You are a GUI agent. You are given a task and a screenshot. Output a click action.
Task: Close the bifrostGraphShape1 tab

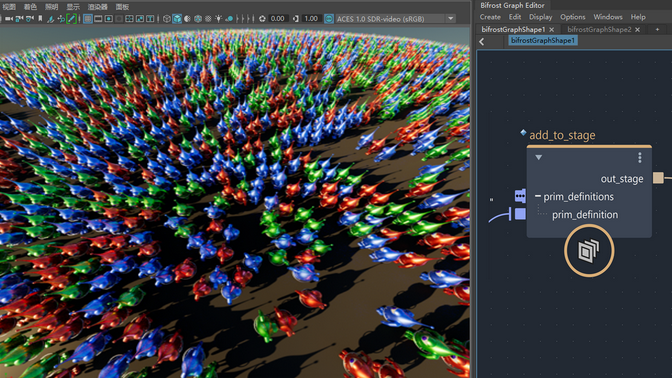coord(552,30)
